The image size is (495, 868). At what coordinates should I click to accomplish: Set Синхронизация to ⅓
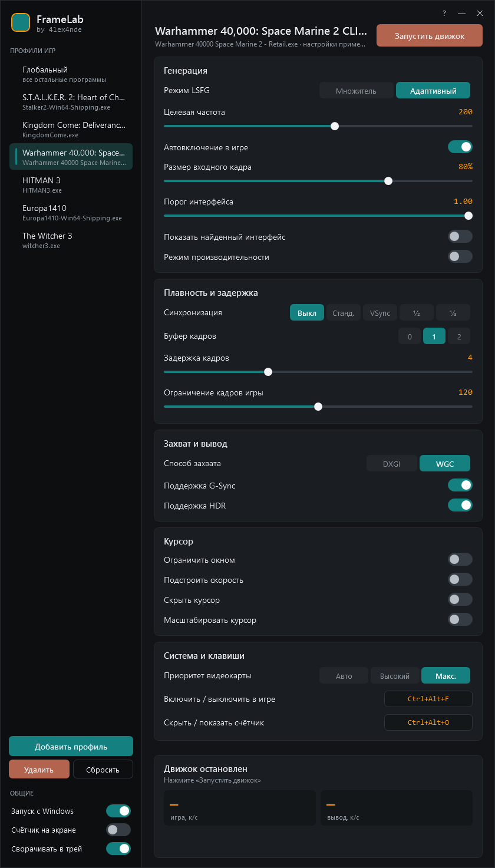[x=453, y=313]
